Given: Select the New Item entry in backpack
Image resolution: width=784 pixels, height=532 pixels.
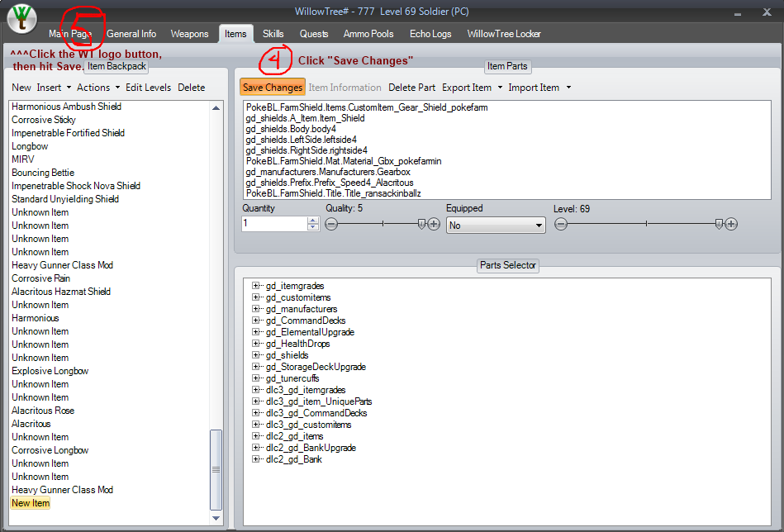Looking at the screenshot, I should [x=31, y=503].
